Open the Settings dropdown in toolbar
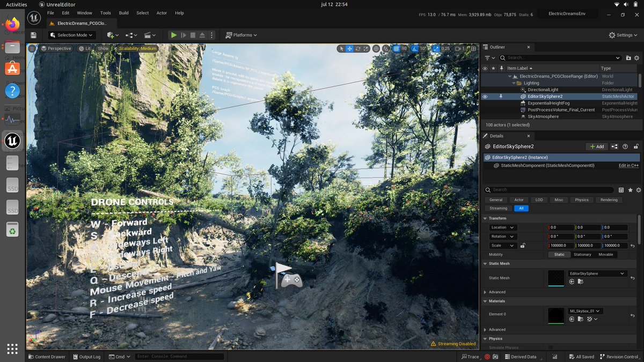Screen dimensions: 644x362 pyautogui.click(x=624, y=35)
